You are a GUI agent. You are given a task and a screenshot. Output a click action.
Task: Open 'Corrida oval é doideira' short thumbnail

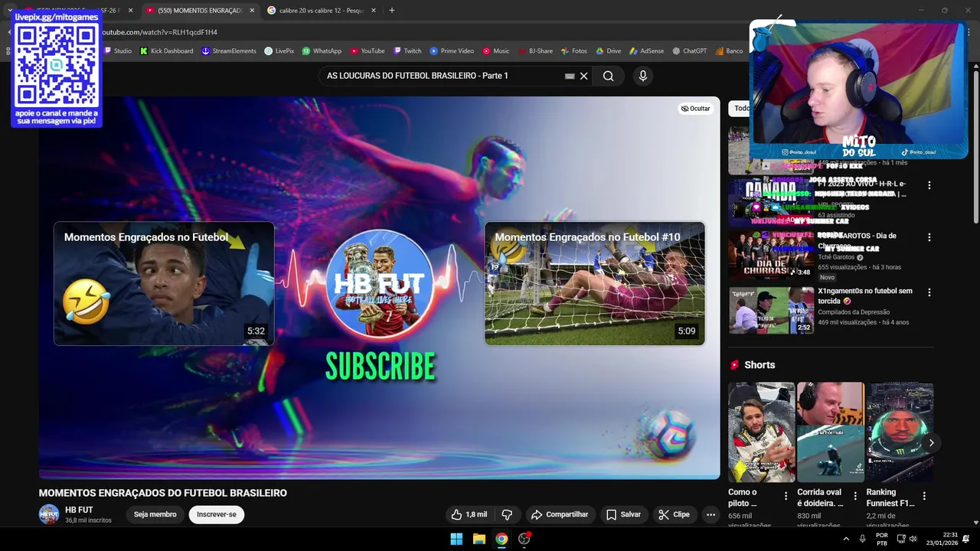click(831, 432)
